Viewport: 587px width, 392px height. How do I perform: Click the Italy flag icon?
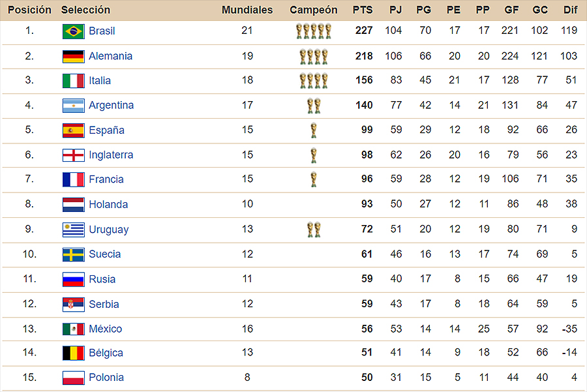coord(73,81)
